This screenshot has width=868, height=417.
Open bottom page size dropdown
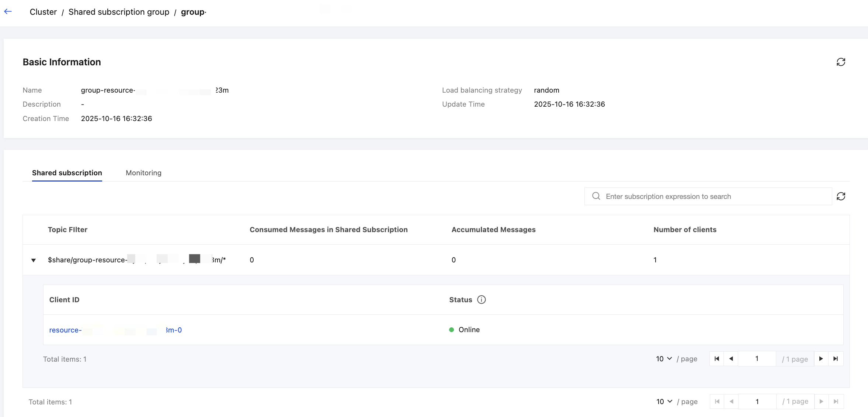point(664,402)
